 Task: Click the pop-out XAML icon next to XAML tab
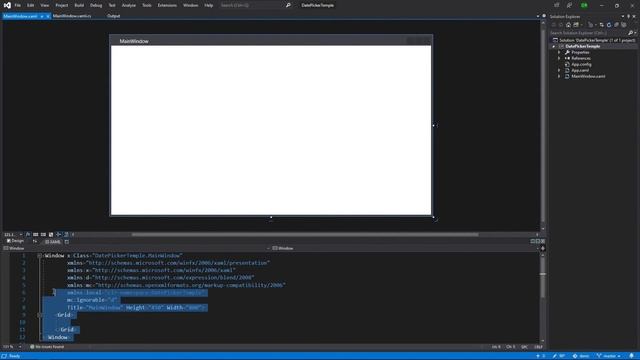click(x=67, y=242)
